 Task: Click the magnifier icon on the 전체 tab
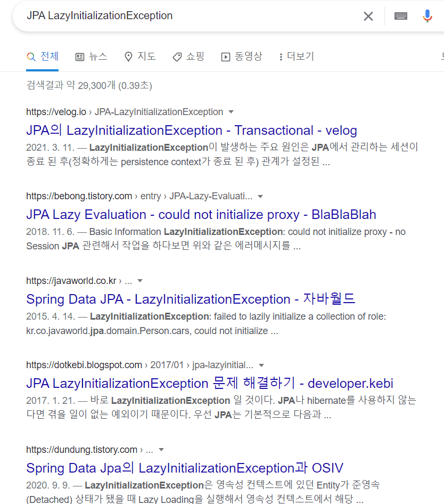click(x=31, y=57)
